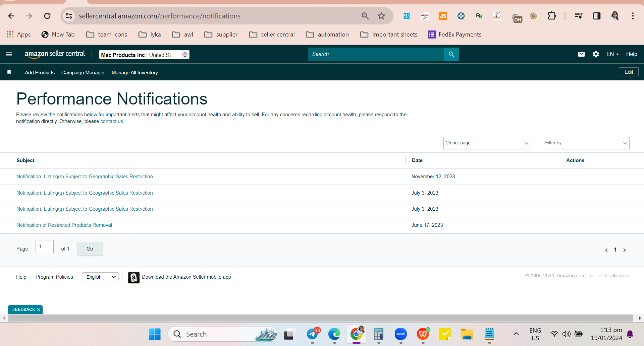Open Chrome three-dot menu
The height and width of the screenshot is (346, 644).
[633, 16]
